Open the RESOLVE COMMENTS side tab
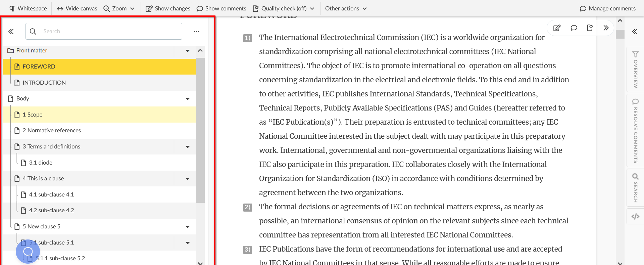 click(635, 130)
